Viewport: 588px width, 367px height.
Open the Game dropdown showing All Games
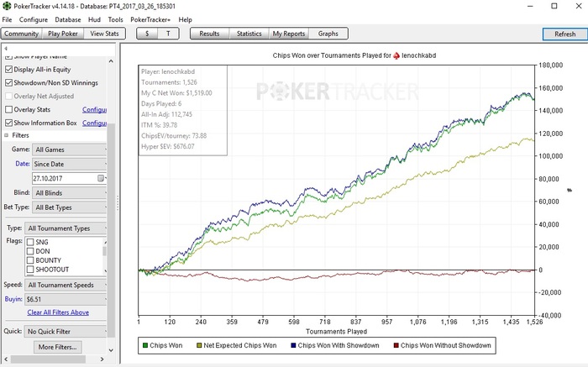coord(70,149)
